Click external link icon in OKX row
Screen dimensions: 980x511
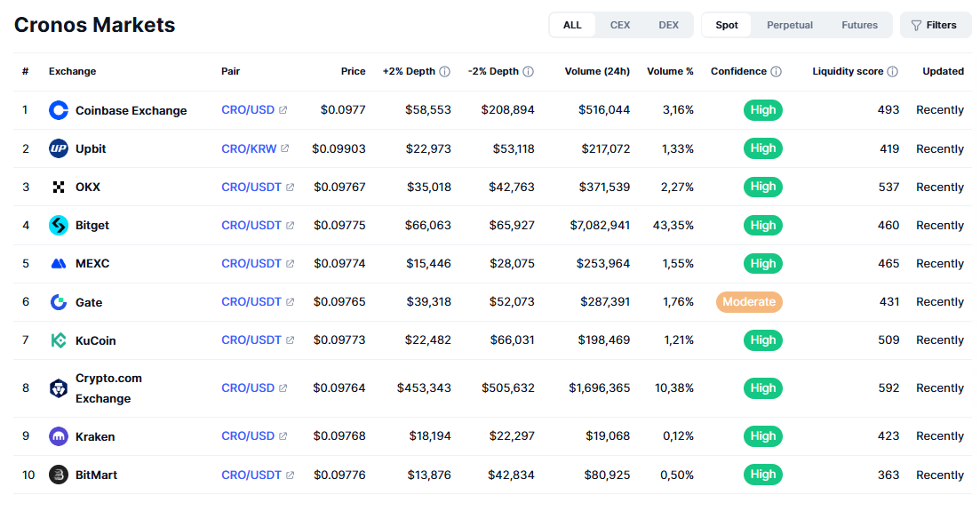[x=290, y=187]
